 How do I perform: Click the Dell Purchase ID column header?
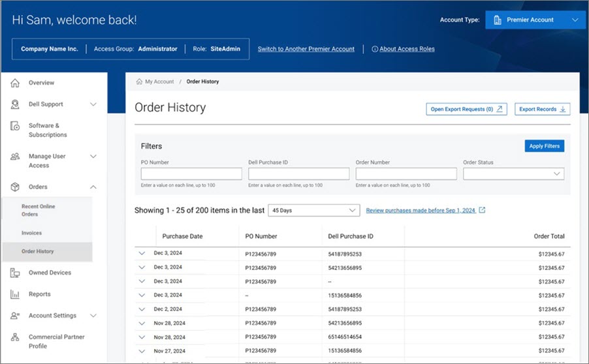tap(351, 236)
